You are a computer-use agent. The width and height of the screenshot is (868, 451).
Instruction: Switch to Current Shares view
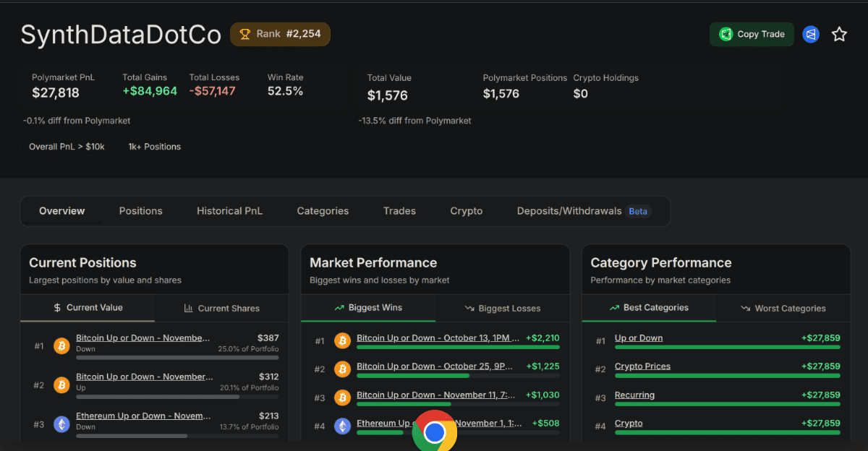click(x=221, y=308)
